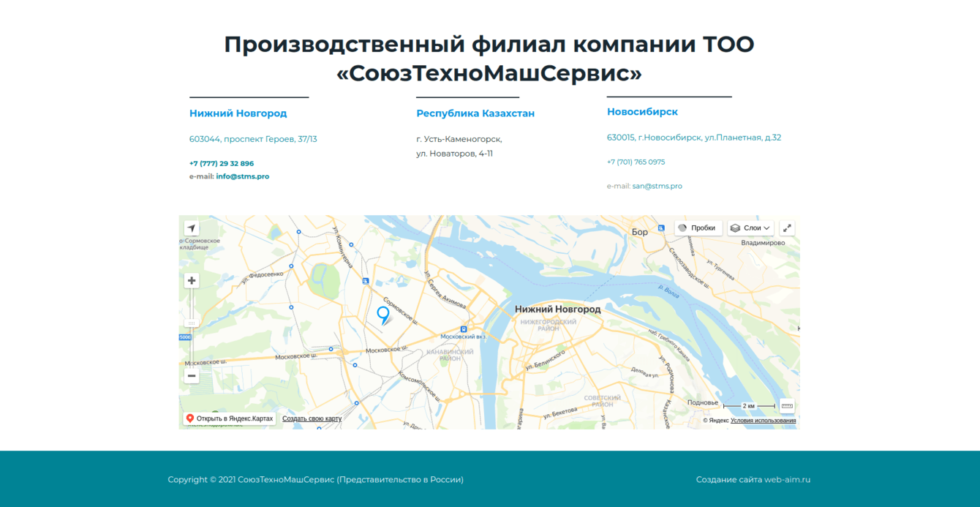Click the text г. Усть-Каменогорск
The width and height of the screenshot is (980, 507).
459,139
